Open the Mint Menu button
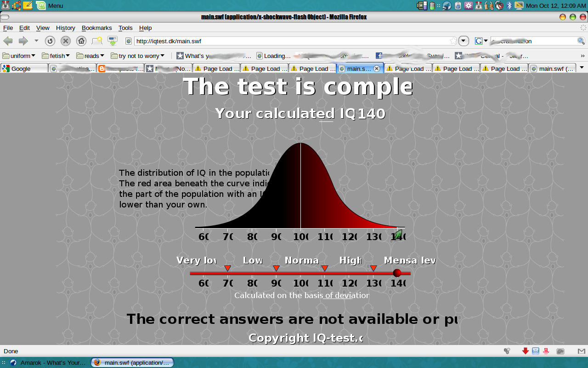This screenshot has width=588, height=368. [x=50, y=6]
